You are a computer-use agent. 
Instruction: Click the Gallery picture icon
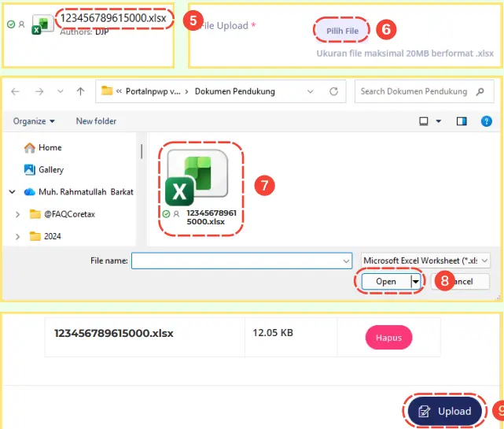click(x=30, y=169)
